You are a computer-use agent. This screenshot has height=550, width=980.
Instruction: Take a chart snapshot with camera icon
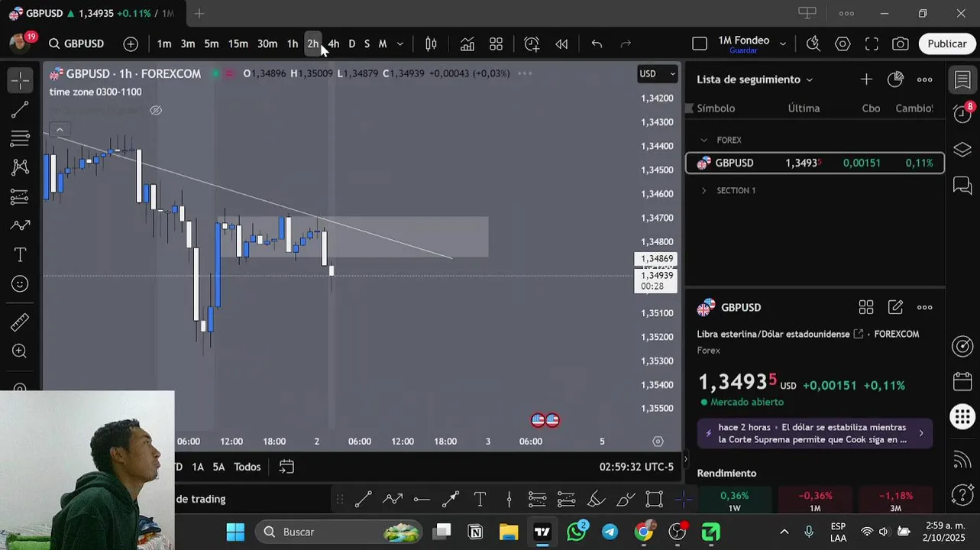tap(901, 44)
